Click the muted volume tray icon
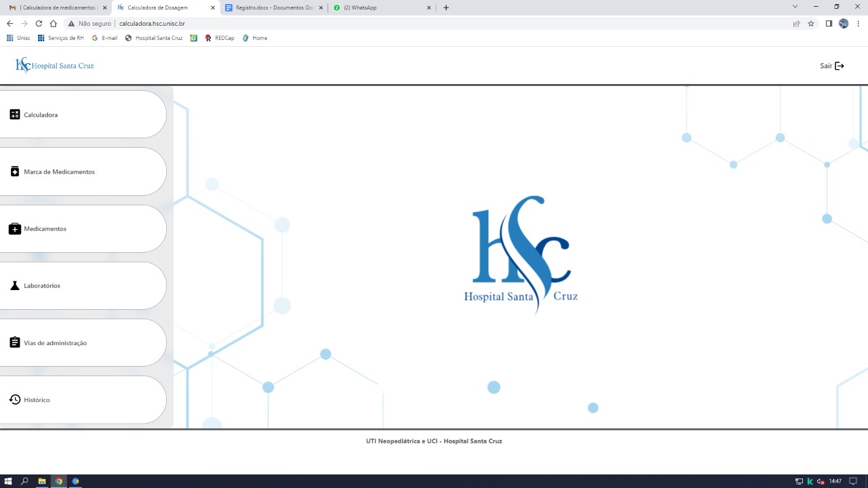868x488 pixels. point(821,481)
